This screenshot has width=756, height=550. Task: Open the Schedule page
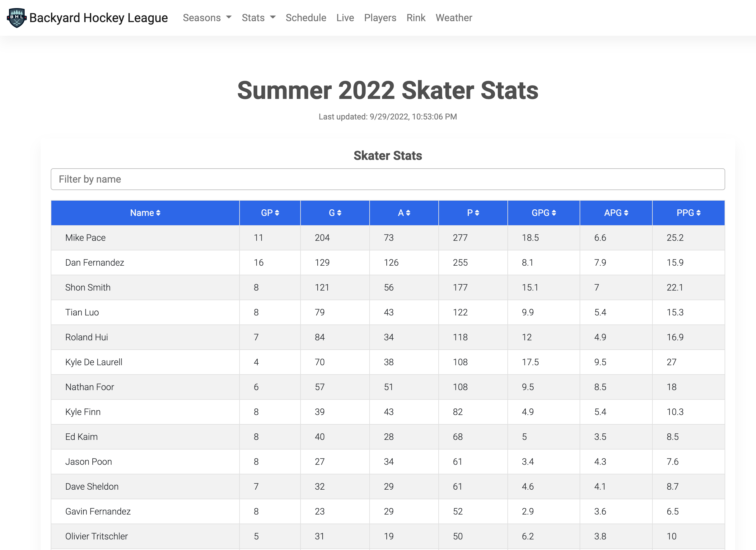click(306, 18)
